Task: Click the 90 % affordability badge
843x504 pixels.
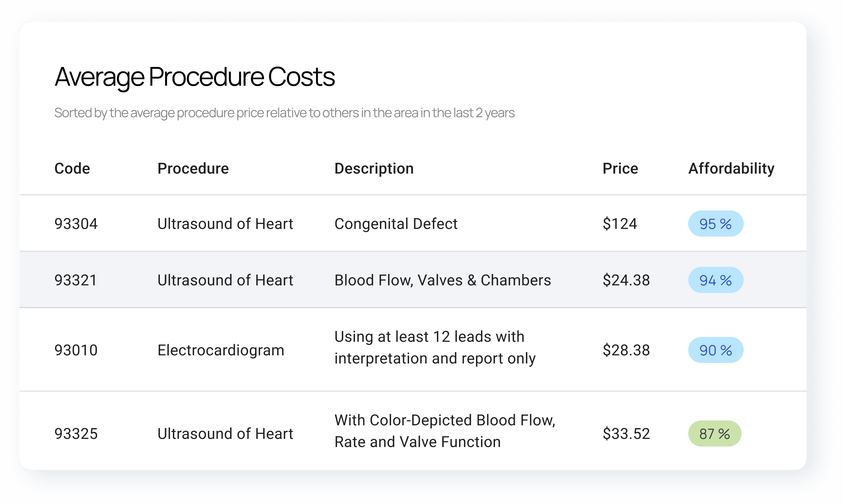Action: click(716, 350)
